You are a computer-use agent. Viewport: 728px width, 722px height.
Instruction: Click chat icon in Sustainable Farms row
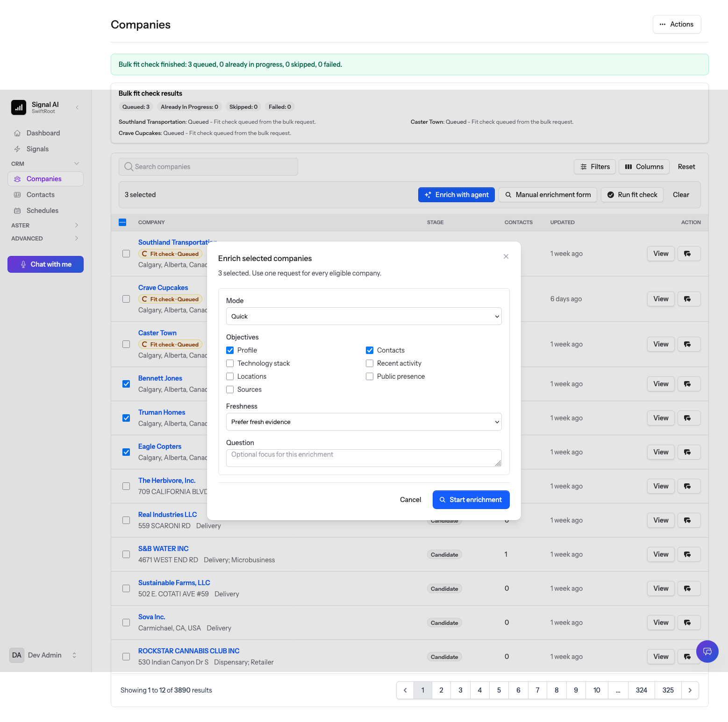tap(689, 588)
